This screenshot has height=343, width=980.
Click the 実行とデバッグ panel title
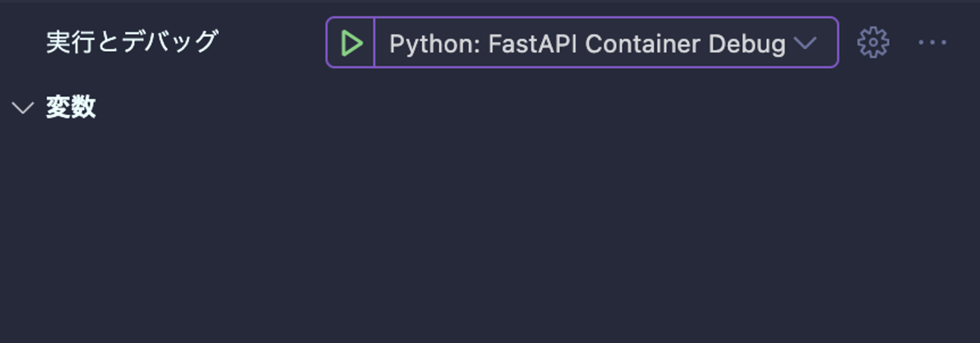coord(132,42)
